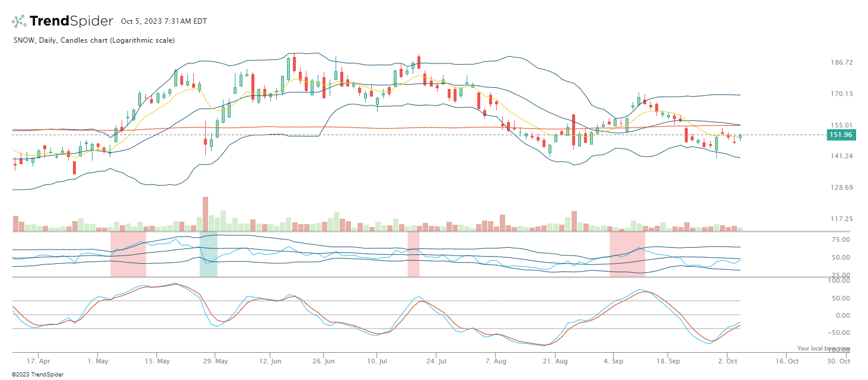Viewport: 868px width, 380px height.
Task: Click the green shaded RSI zone near 29 May
Action: [x=208, y=254]
